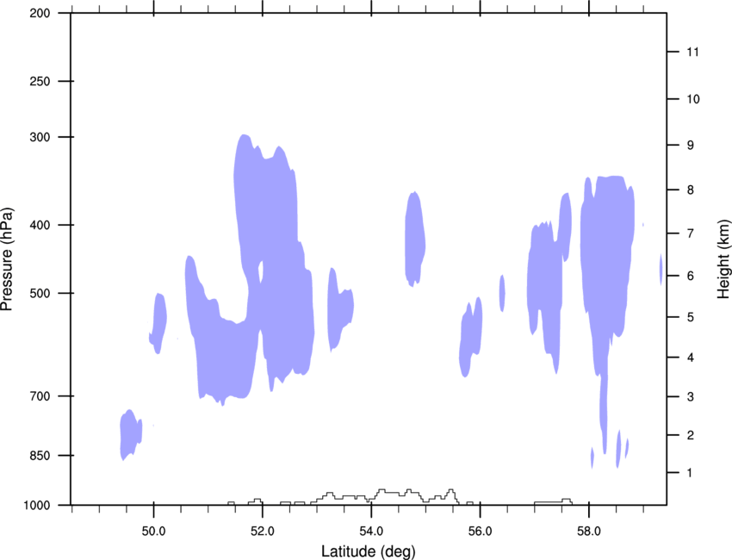Pick the 8 km height label
Screen dimensions: 732x560
pyautogui.click(x=691, y=190)
